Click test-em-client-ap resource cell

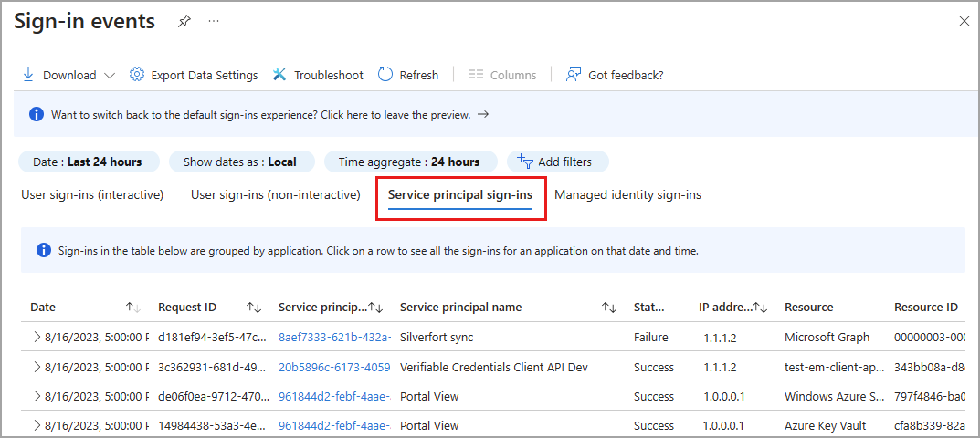point(835,367)
